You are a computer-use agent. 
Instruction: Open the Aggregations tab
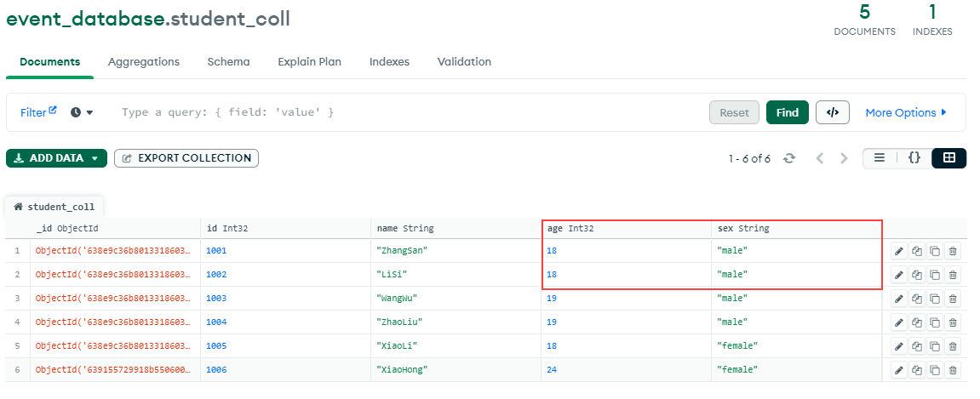[144, 62]
